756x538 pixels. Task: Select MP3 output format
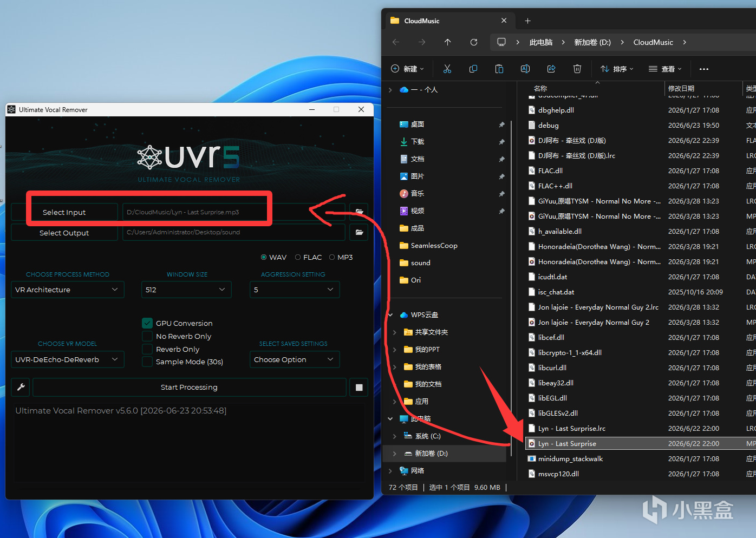pos(332,257)
